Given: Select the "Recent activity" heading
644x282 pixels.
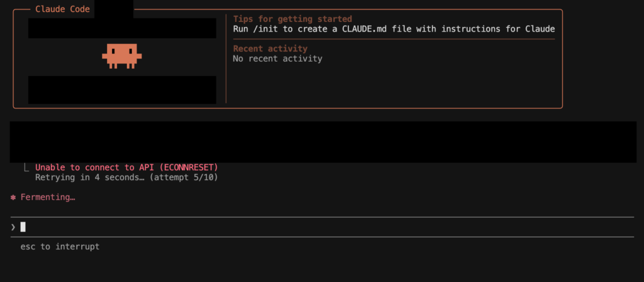Looking at the screenshot, I should pos(270,48).
